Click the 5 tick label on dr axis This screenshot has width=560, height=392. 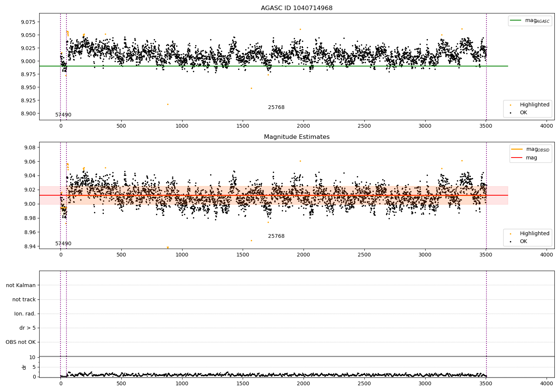34,367
